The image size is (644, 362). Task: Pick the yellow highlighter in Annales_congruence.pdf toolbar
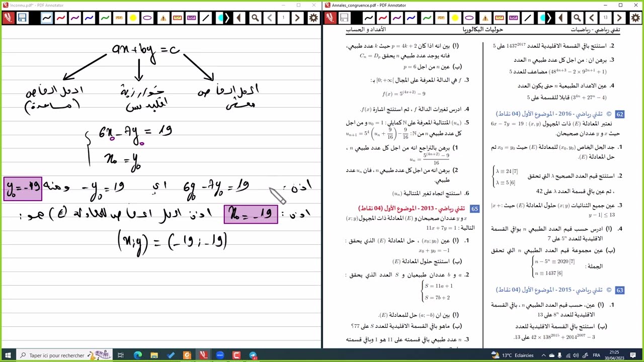coord(455,18)
